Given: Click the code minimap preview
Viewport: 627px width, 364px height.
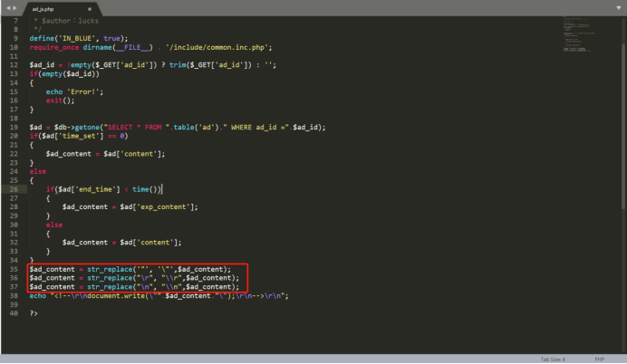Looking at the screenshot, I should point(579,34).
